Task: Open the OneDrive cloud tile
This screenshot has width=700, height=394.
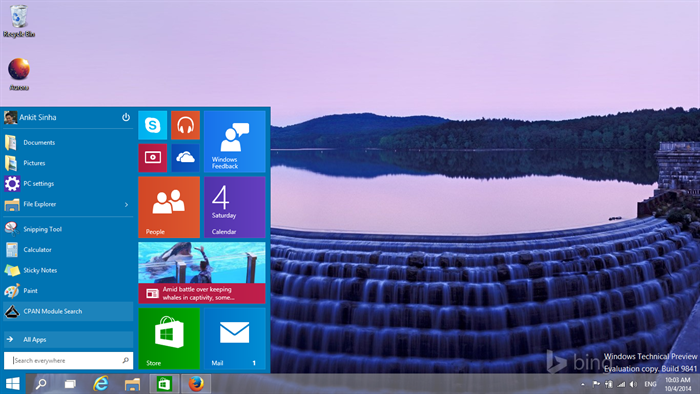Action: tap(185, 158)
